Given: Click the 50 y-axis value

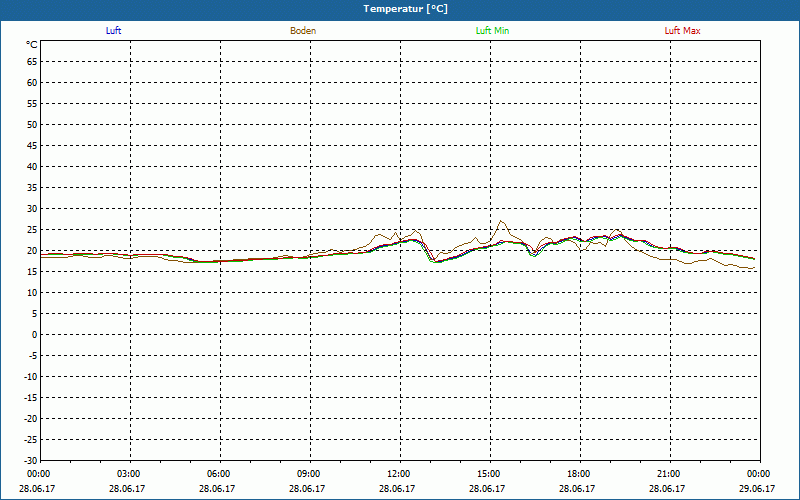Looking at the screenshot, I should click(32, 124).
